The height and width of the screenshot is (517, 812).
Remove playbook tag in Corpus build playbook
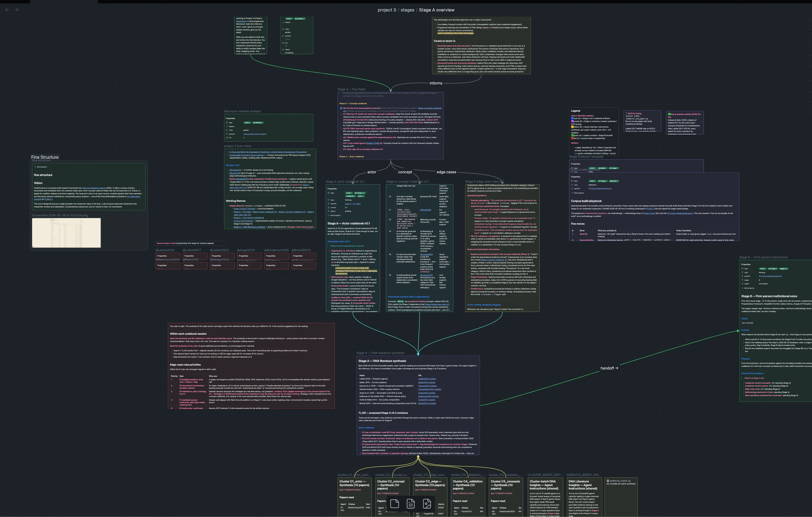click(617, 181)
